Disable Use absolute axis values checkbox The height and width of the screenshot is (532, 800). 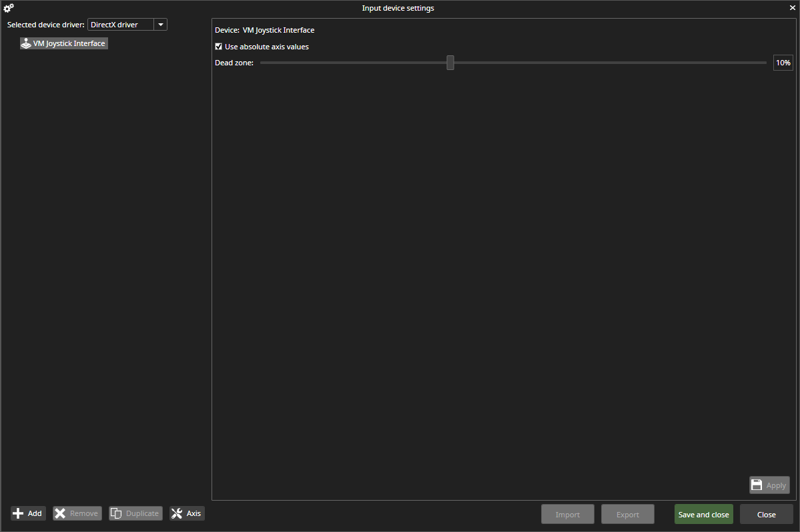point(218,47)
